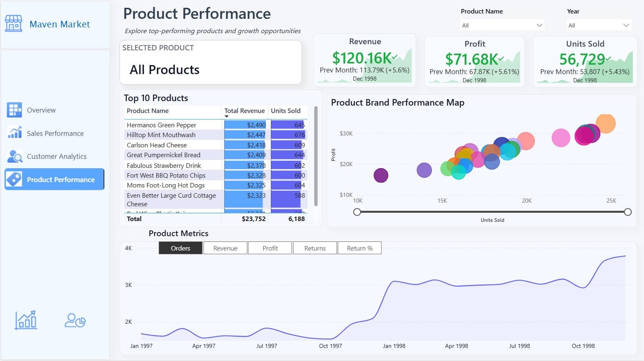The width and height of the screenshot is (644, 361).
Task: Select the Great Pumpernickel Bread row
Action: click(216, 155)
